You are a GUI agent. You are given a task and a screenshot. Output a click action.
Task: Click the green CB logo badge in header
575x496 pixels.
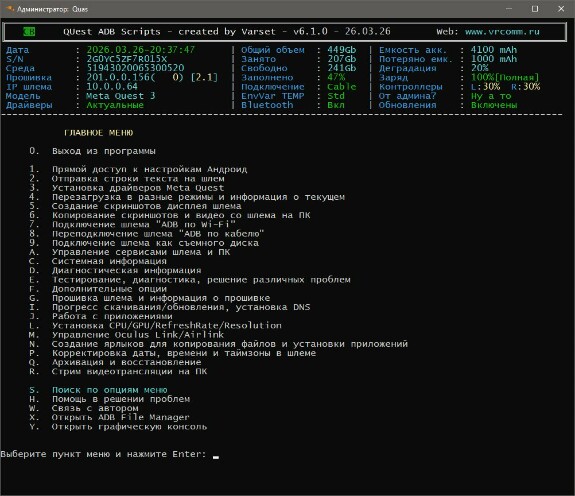coord(29,32)
